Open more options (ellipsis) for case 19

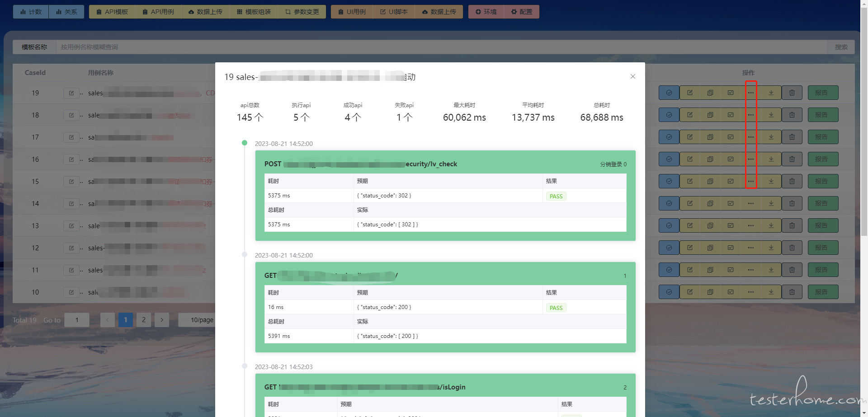click(751, 93)
